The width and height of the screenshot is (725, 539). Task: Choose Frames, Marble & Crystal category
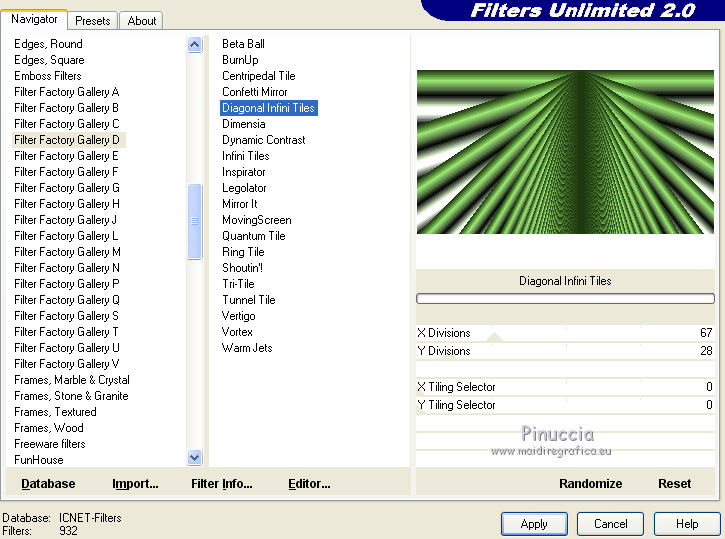click(72, 380)
